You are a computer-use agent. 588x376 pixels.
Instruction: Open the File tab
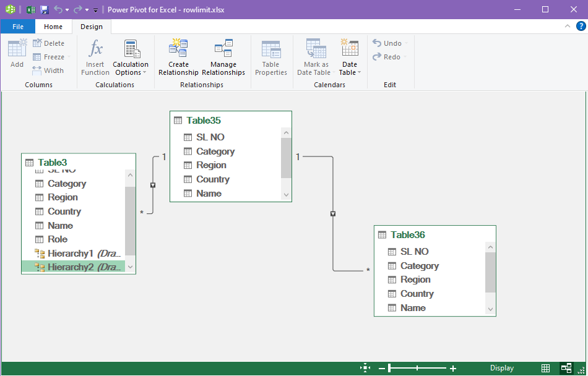point(18,27)
